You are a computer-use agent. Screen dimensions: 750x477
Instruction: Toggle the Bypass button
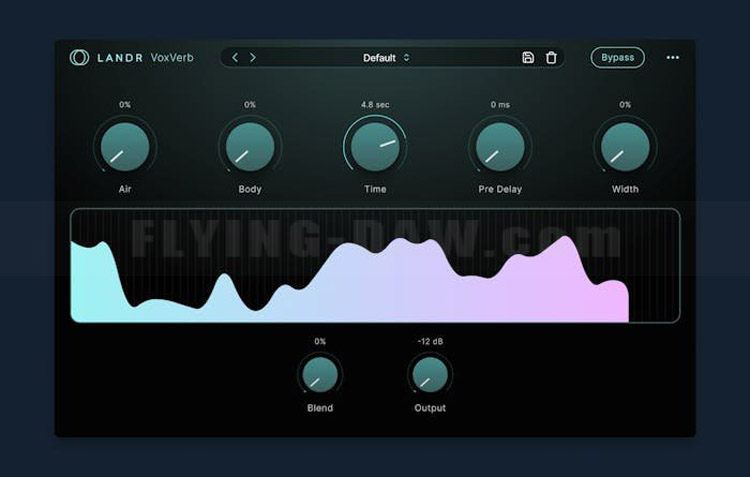click(x=618, y=57)
